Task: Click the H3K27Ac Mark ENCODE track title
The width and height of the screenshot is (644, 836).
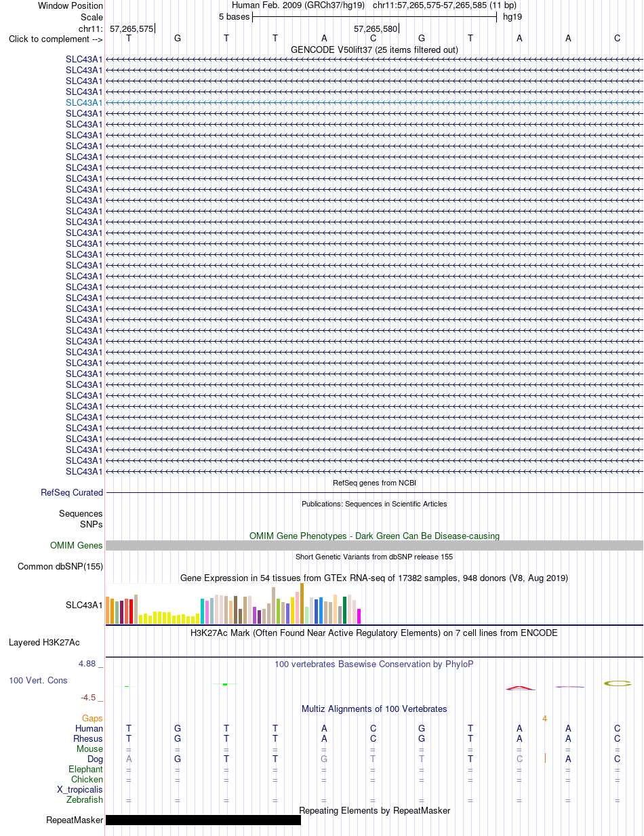Action: coord(374,633)
